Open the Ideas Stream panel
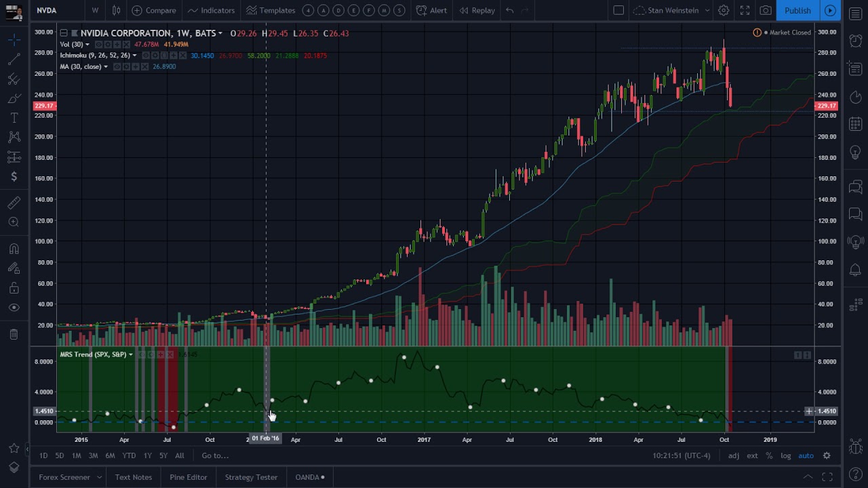868x488 pixels. click(x=856, y=242)
